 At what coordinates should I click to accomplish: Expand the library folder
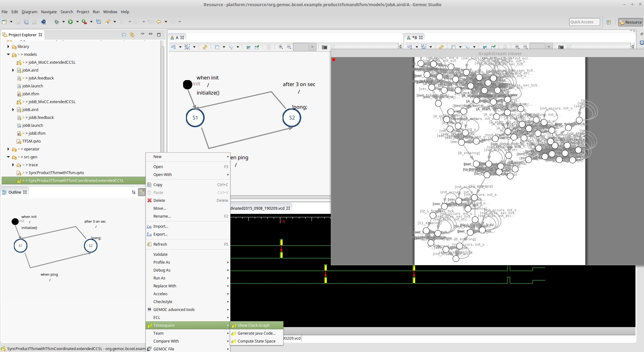[x=8, y=46]
